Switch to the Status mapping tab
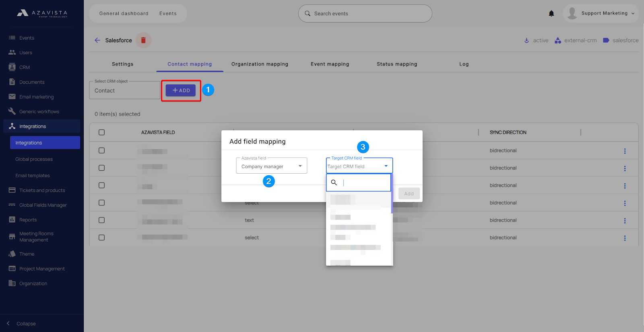This screenshot has height=332, width=644. [397, 64]
